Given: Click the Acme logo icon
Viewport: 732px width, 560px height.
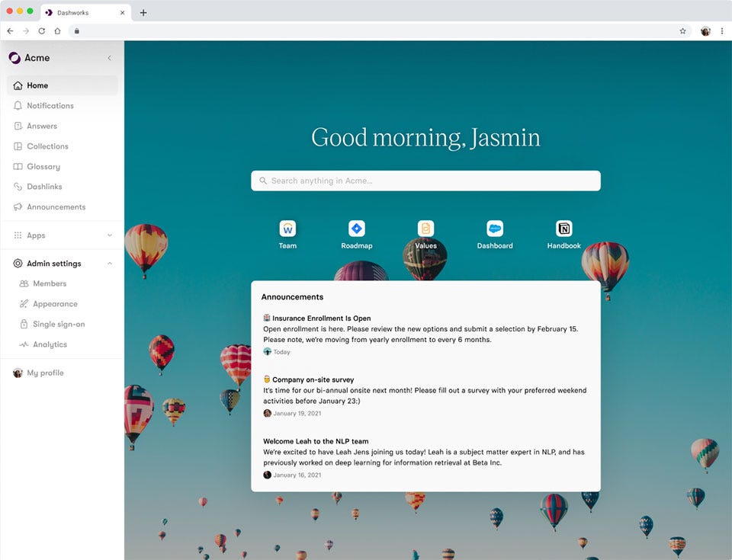Looking at the screenshot, I should 14,58.
